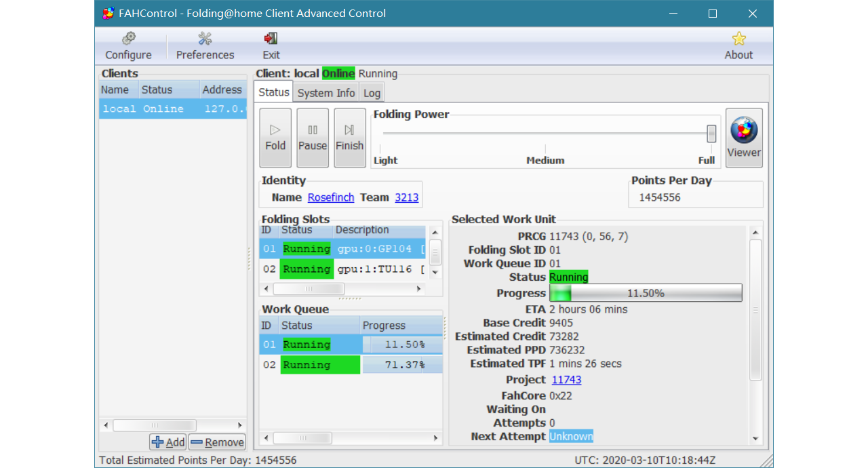868x468 pixels.
Task: Open the System Info tab
Action: pos(326,93)
